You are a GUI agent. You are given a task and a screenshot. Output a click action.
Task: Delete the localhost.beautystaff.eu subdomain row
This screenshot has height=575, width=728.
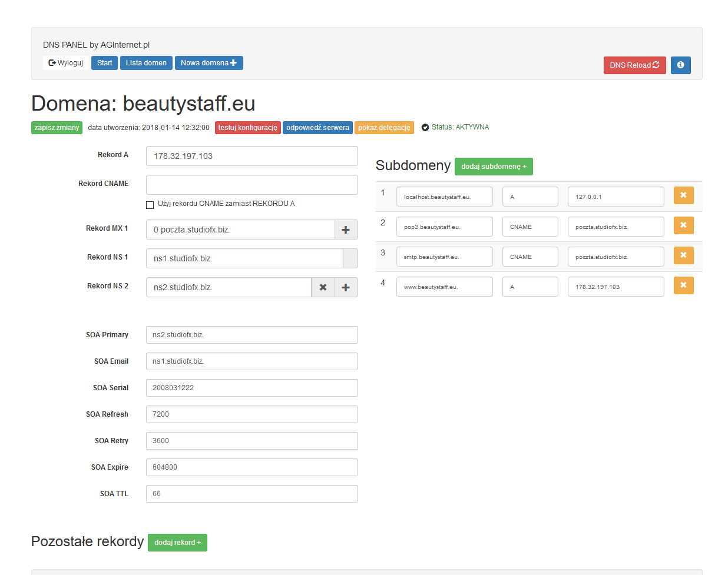coord(683,195)
